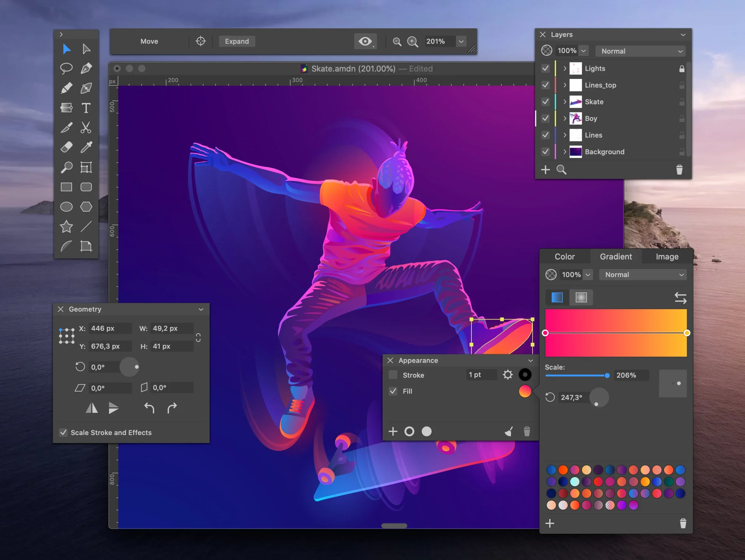This screenshot has height=560, width=745.
Task: Select the Pen tool
Action: pyautogui.click(x=86, y=68)
